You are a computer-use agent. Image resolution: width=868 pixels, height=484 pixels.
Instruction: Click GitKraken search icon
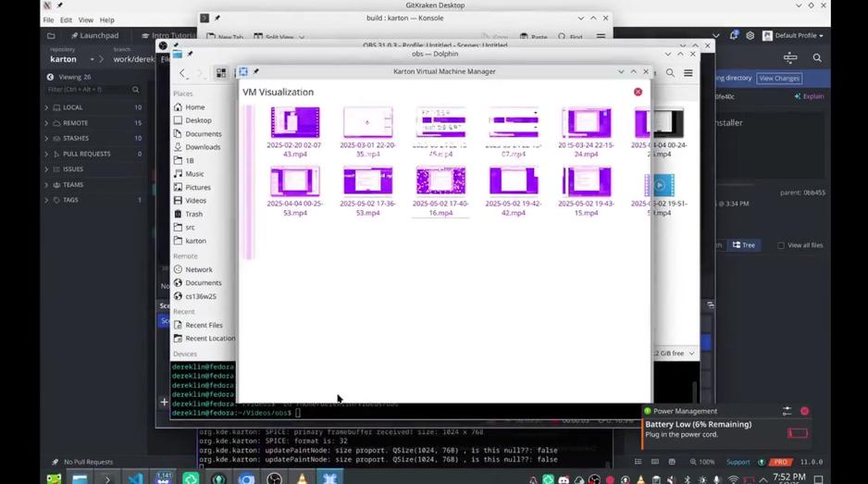tap(817, 57)
